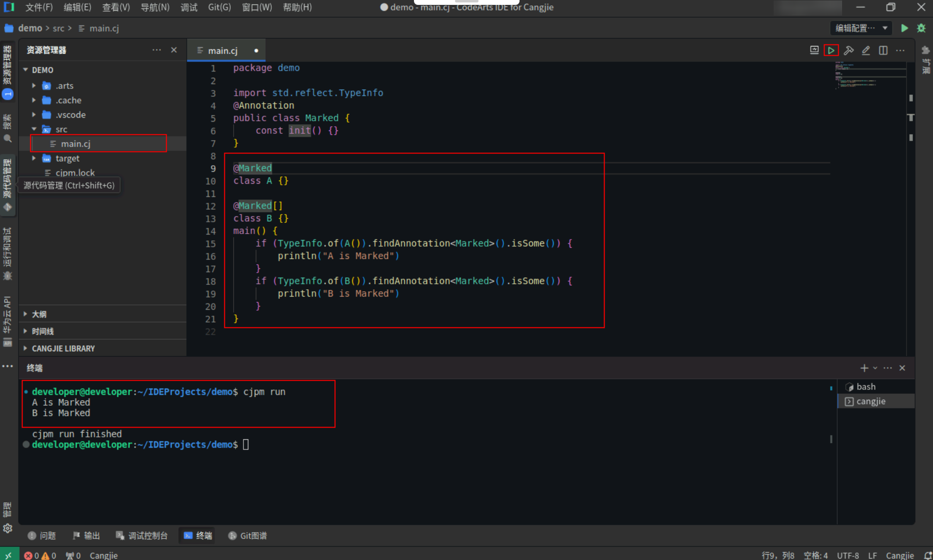Open the Run and Debug (运行和调试) sidebar icon
Viewport: 933px width, 560px height.
(x=7, y=253)
